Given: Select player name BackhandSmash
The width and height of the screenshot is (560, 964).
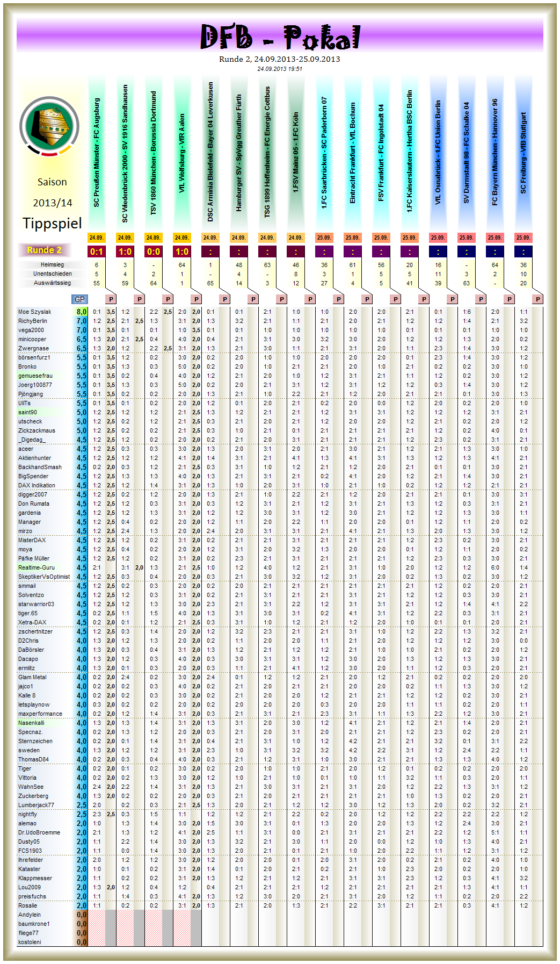Looking at the screenshot, I should pyautogui.click(x=40, y=467).
